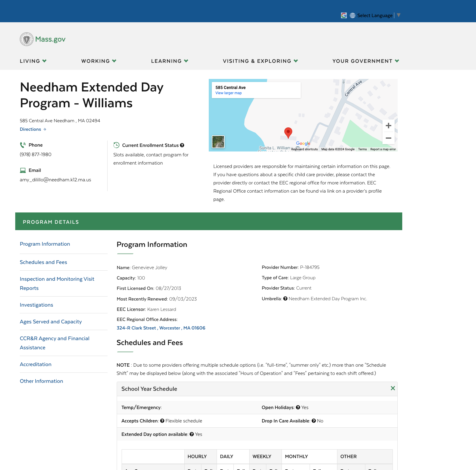Click the DAILY column header
Image resolution: width=476 pixels, height=470 pixels.
click(233, 457)
